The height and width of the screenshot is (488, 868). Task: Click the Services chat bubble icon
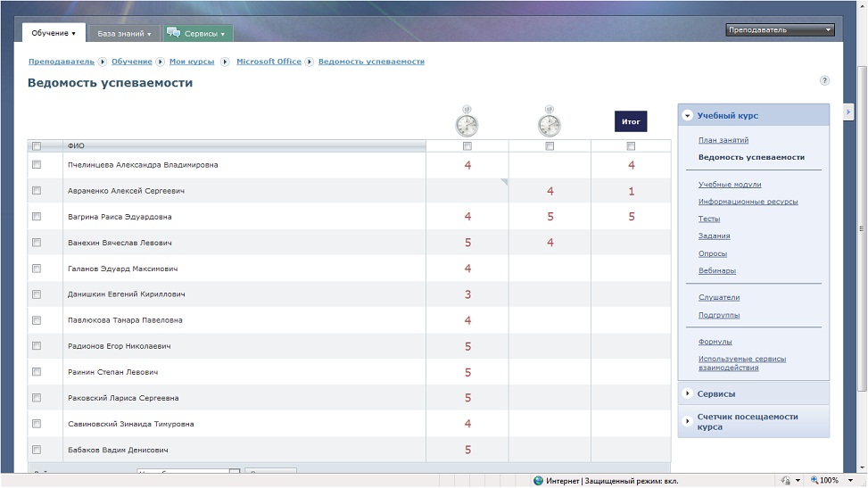point(173,33)
